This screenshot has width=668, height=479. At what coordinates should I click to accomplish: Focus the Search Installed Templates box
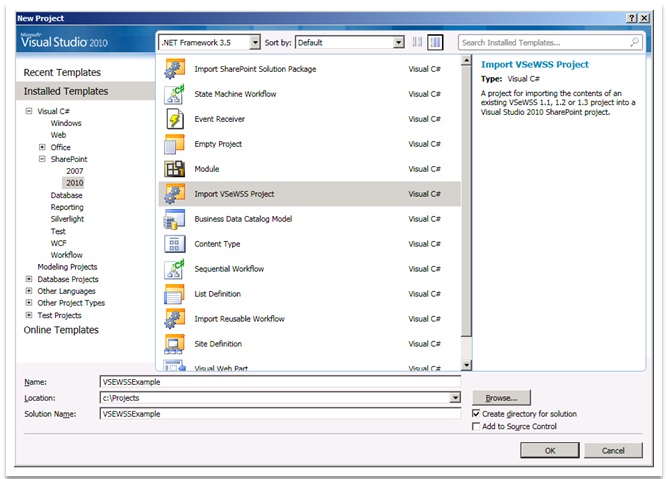[x=550, y=42]
